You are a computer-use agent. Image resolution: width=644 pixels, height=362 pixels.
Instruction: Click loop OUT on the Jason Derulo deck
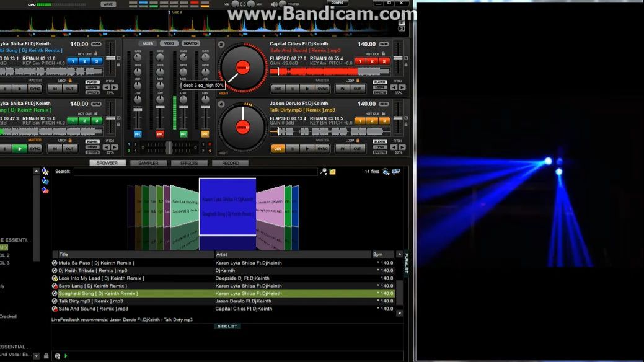coord(357,148)
